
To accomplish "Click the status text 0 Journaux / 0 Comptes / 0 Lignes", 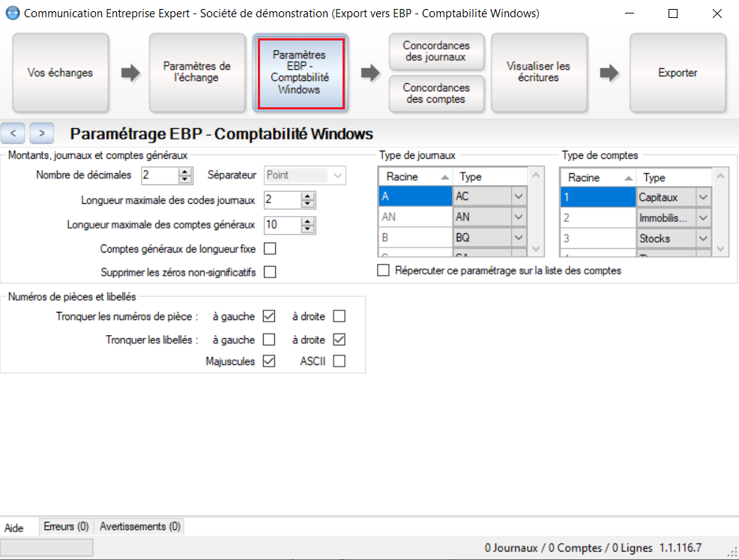I will pos(568,548).
